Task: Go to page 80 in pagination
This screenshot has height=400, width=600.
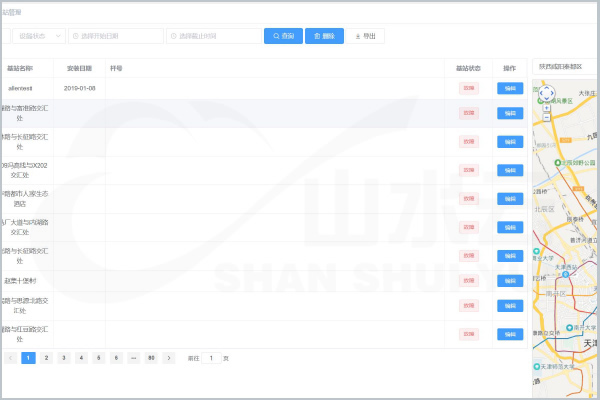Action: [x=151, y=357]
